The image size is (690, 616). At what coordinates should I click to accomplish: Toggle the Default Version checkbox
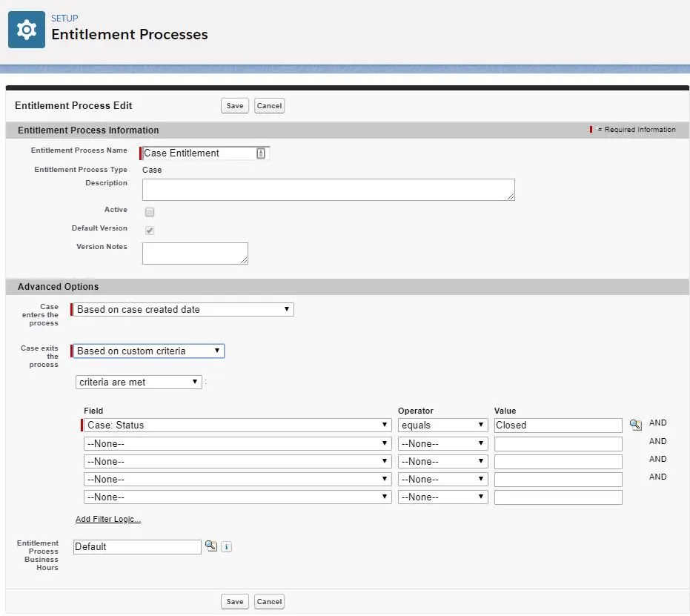coord(150,231)
